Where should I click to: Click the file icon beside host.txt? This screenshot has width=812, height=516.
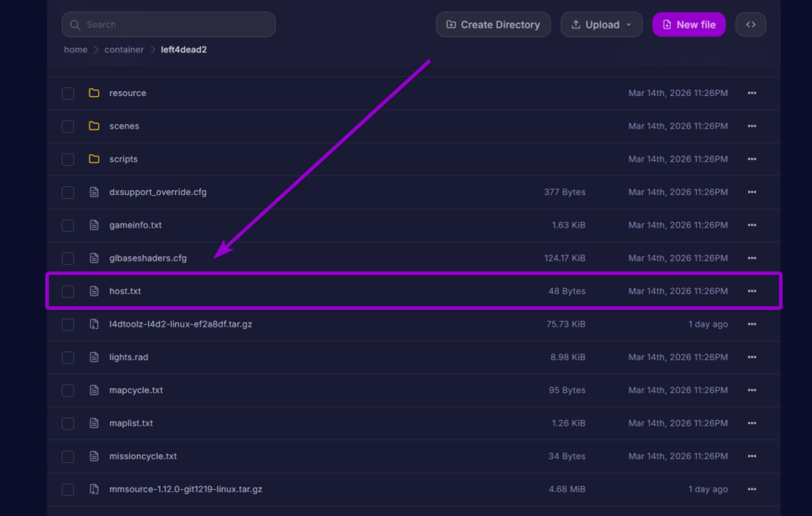pos(94,291)
